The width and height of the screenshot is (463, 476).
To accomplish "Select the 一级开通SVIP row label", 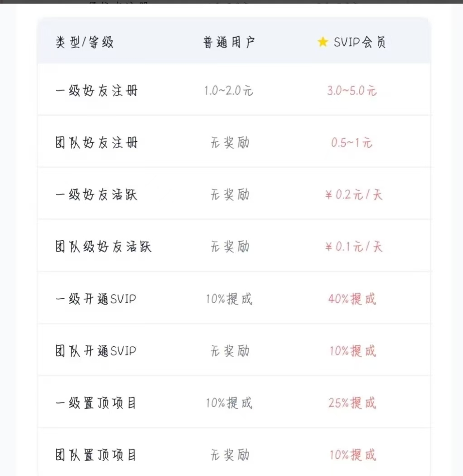I will pyautogui.click(x=96, y=299).
